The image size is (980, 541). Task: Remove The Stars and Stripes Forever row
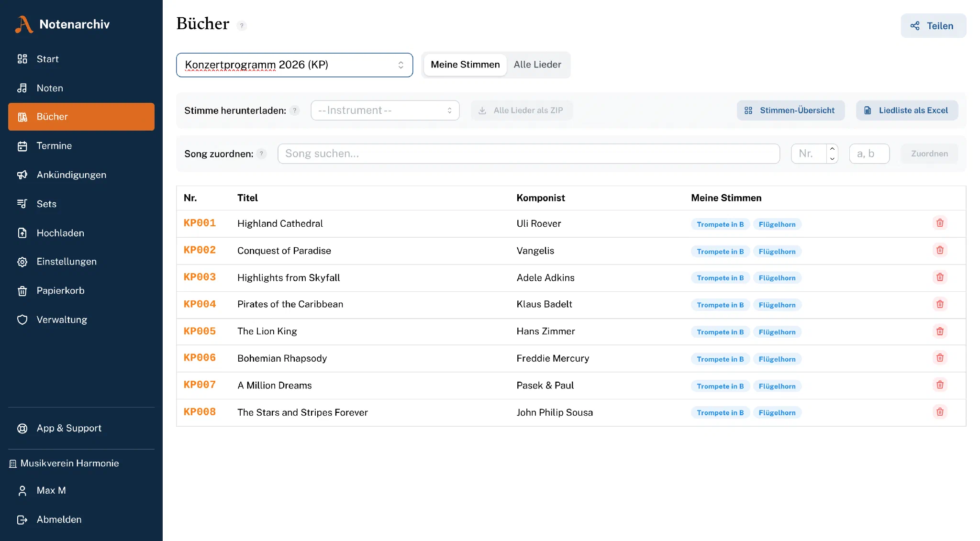pyautogui.click(x=940, y=412)
